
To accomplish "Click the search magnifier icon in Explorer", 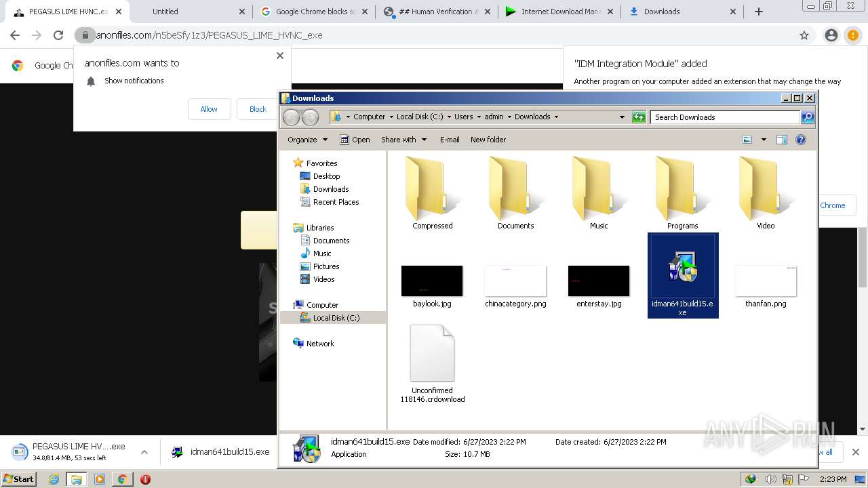I will click(808, 117).
